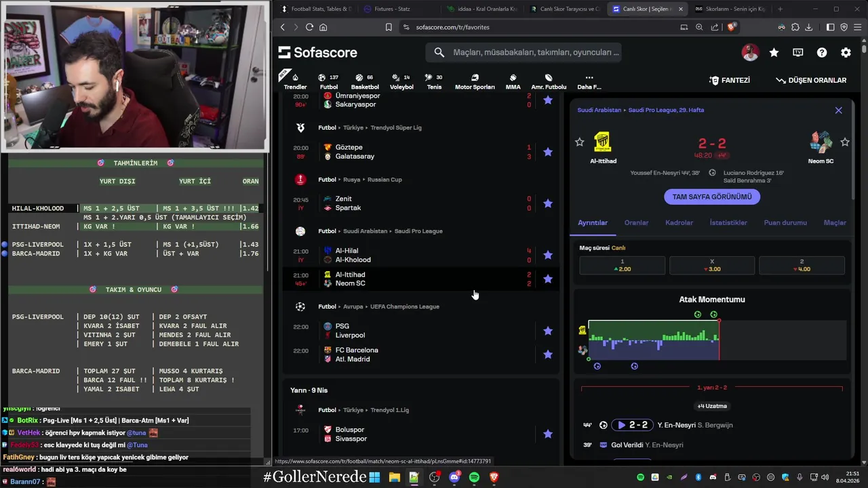
Task: Unfavorite the Al-Ittihad–Neom SC match star
Action: 548,279
